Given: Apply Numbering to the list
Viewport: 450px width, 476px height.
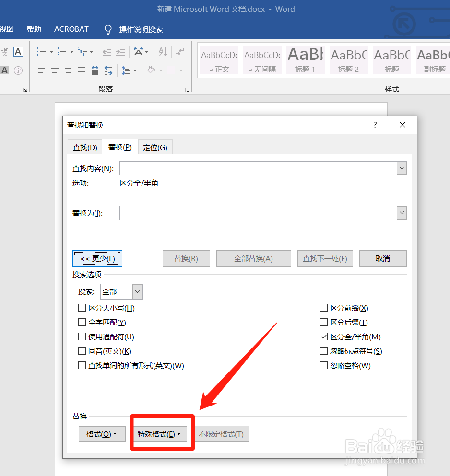Looking at the screenshot, I should [62, 51].
